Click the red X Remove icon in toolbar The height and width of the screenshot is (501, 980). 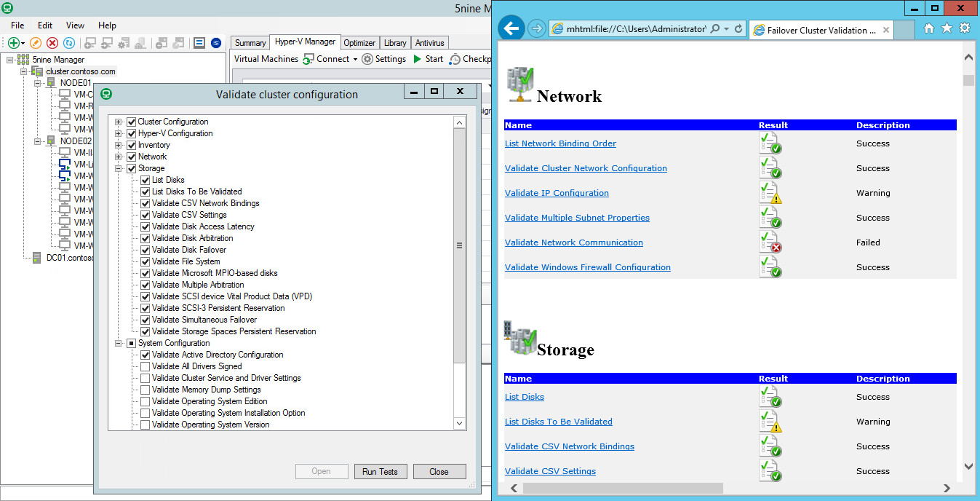(52, 43)
